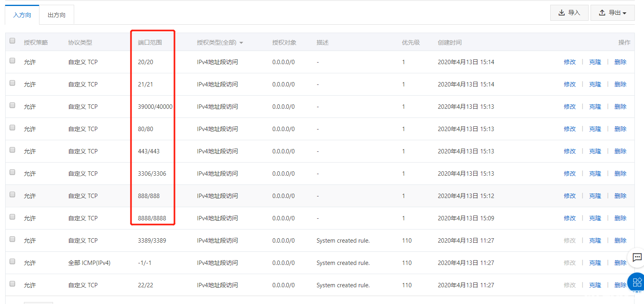Click the 端口范围 column header
The image size is (644, 304).
point(150,42)
